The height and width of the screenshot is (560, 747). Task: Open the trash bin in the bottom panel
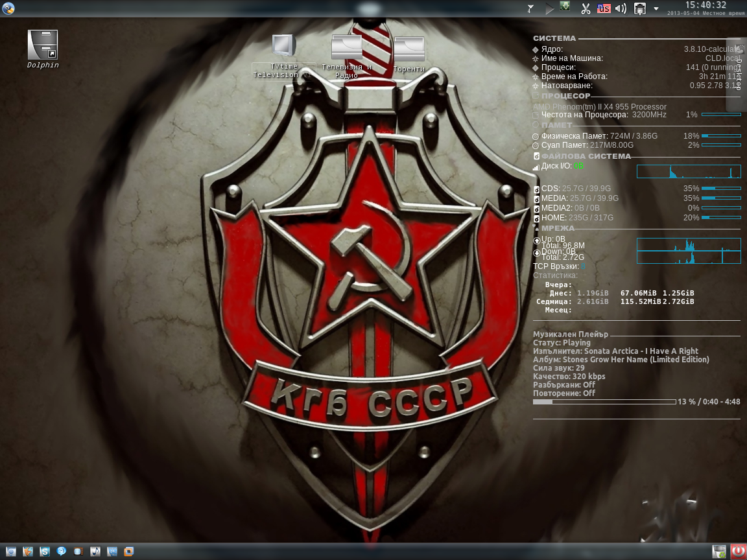tap(719, 552)
